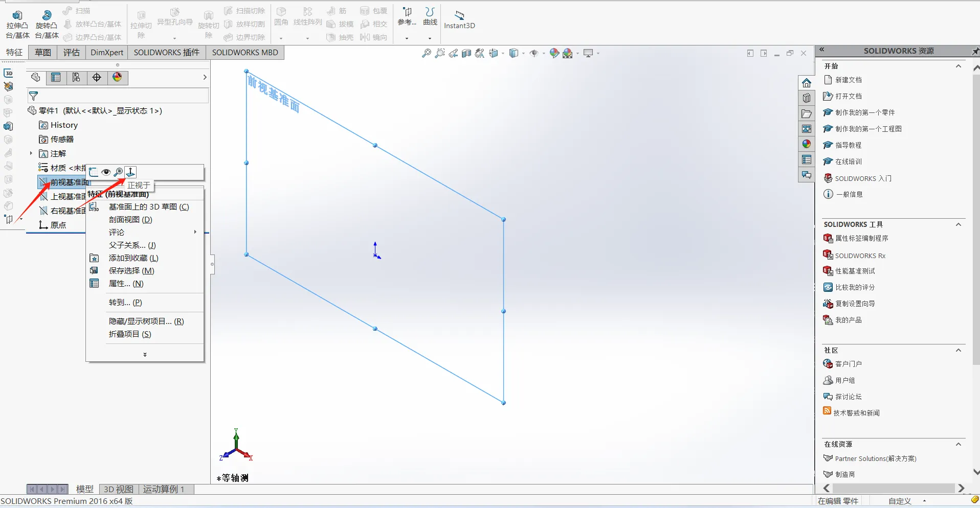The image size is (980, 508).
Task: Switch to the 评估 (Evaluate) ribbon tab
Action: click(x=72, y=52)
